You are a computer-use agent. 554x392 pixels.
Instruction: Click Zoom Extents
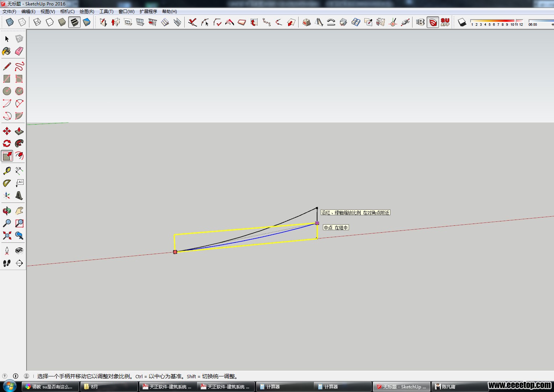[x=7, y=236]
